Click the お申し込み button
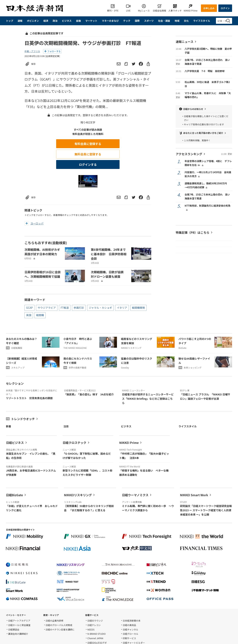 [209, 8]
